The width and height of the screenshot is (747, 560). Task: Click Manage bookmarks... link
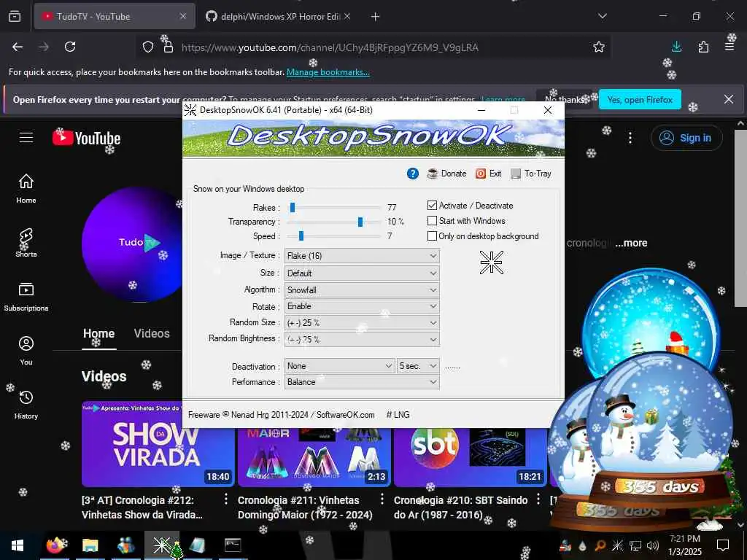pos(328,72)
